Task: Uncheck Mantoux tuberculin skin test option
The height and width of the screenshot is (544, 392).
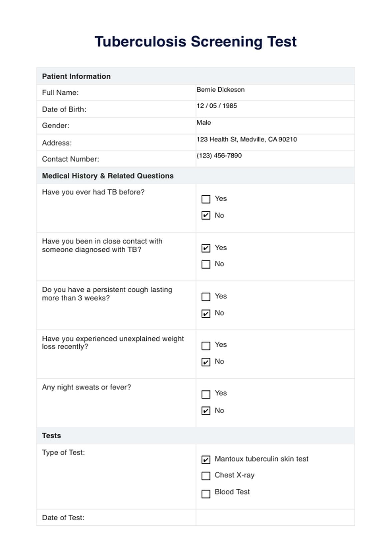Action: [206, 460]
